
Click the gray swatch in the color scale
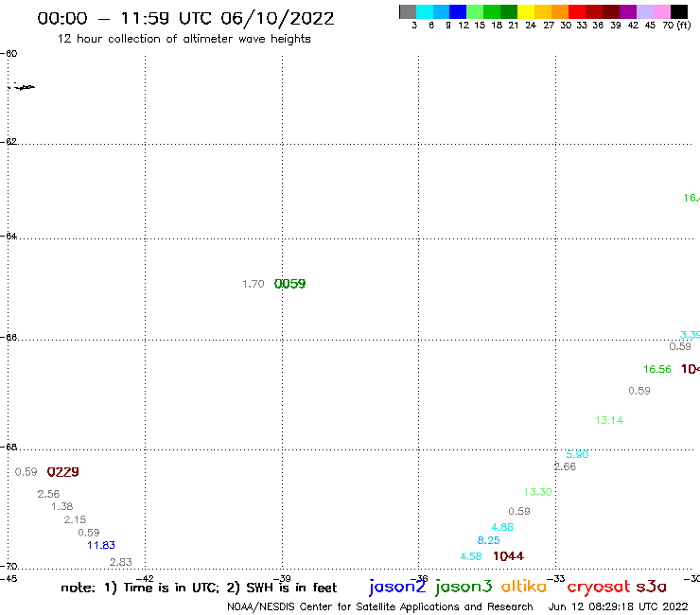pos(408,12)
